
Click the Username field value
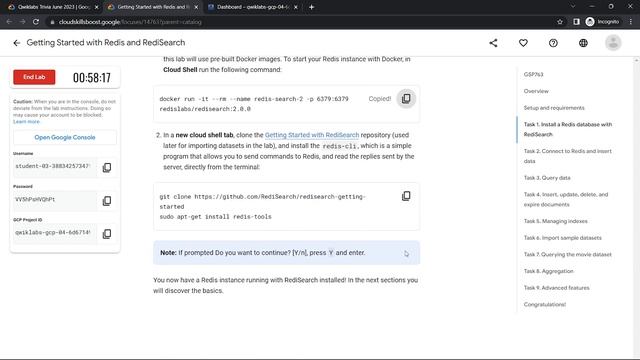55,167
